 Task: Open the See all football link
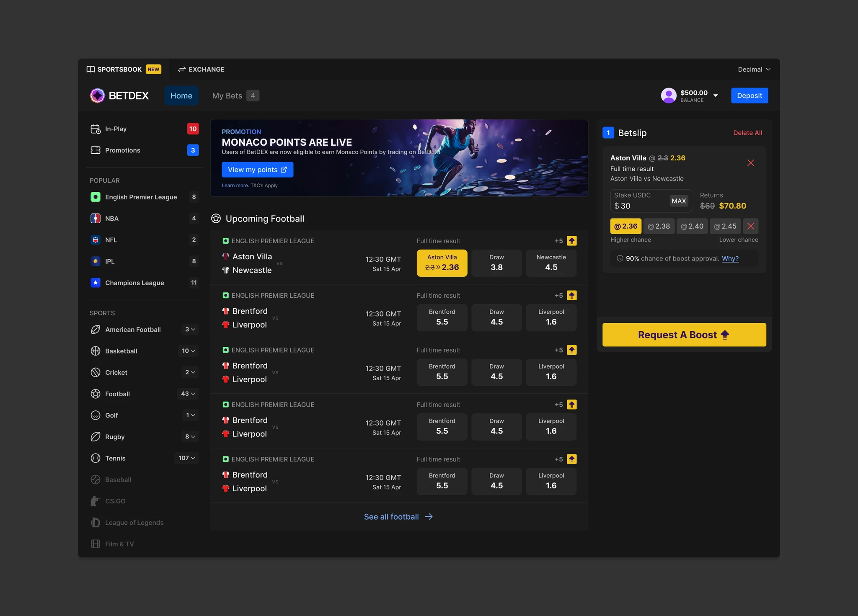[398, 516]
